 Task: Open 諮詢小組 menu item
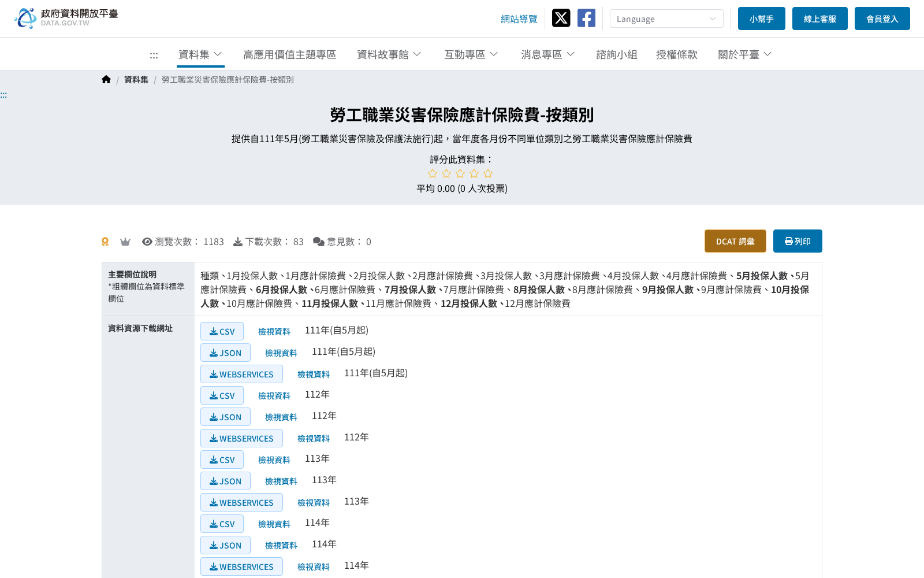pyautogui.click(x=617, y=54)
